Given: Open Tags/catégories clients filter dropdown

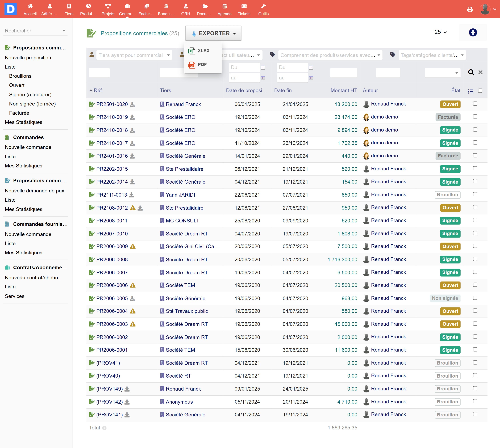Looking at the screenshot, I should [432, 55].
